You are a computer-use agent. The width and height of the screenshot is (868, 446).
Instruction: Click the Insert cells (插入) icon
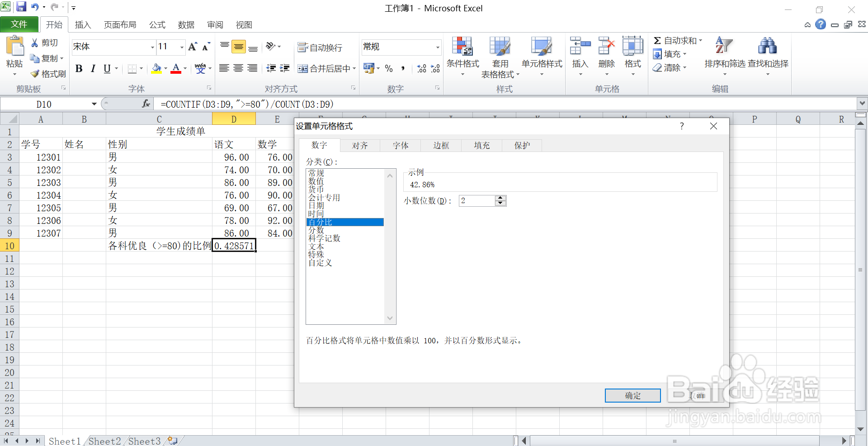coord(580,46)
